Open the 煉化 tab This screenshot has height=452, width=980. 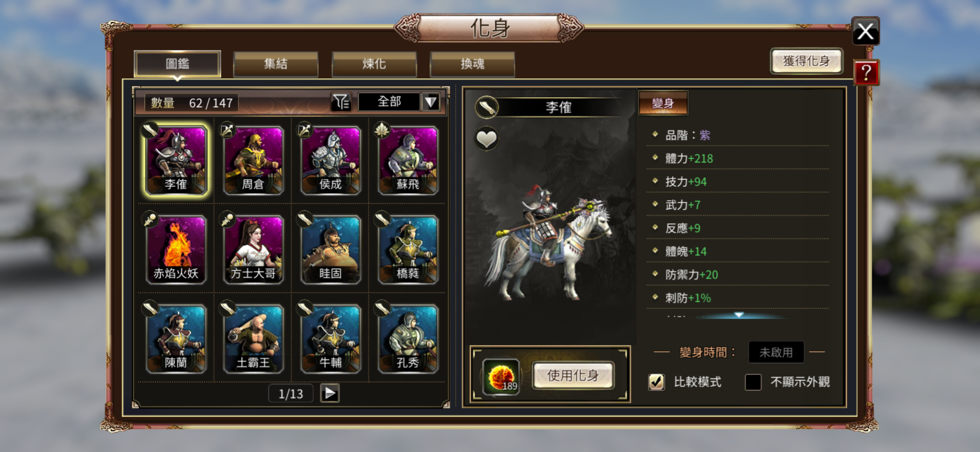(374, 64)
